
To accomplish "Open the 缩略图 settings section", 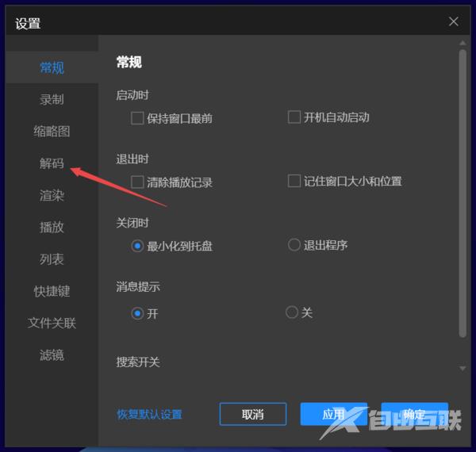I will 52,131.
